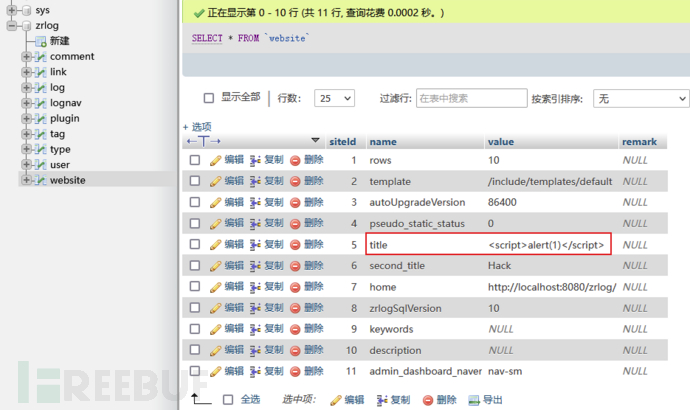The width and height of the screenshot is (690, 410).
Task: Collapse the zrlog database node
Action: tap(12, 26)
